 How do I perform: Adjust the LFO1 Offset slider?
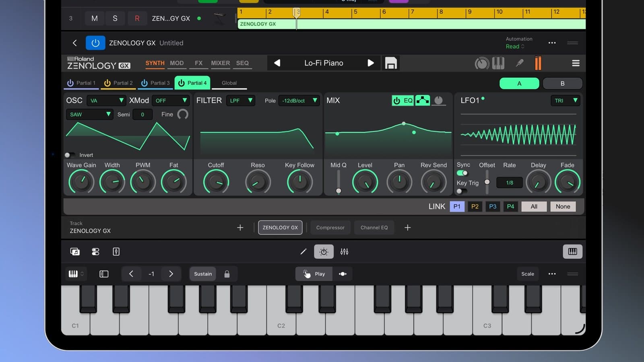pos(487,182)
